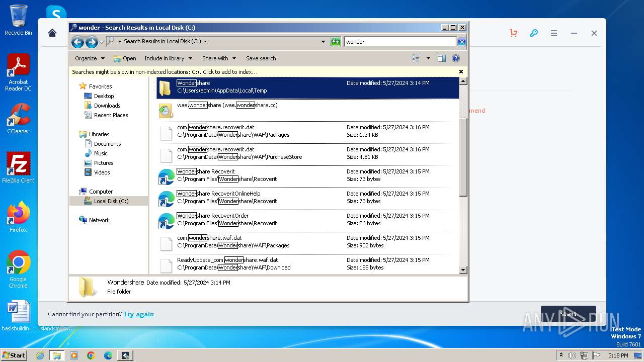This screenshot has height=362, width=644.
Task: Select Wondershare Recoverit shortcut result
Action: (308, 176)
